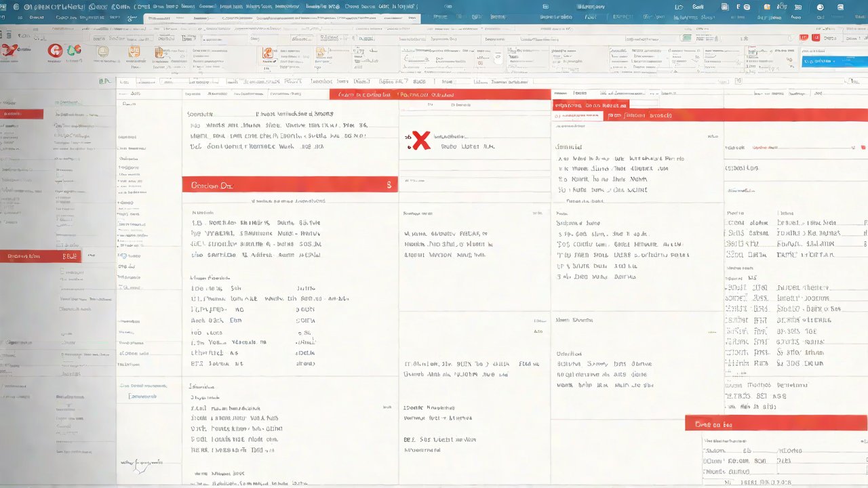The height and width of the screenshot is (488, 868).
Task: Click the red bird-shaped icon at ribbon left
Action: click(x=8, y=49)
